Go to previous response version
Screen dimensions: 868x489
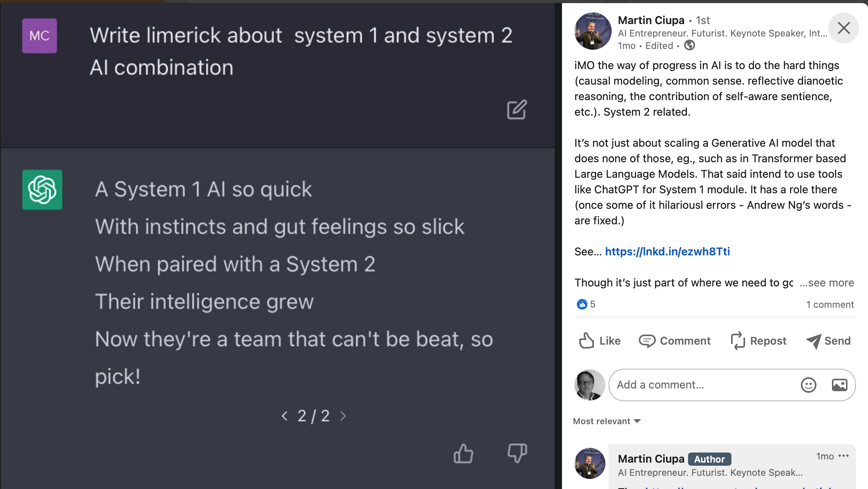285,416
